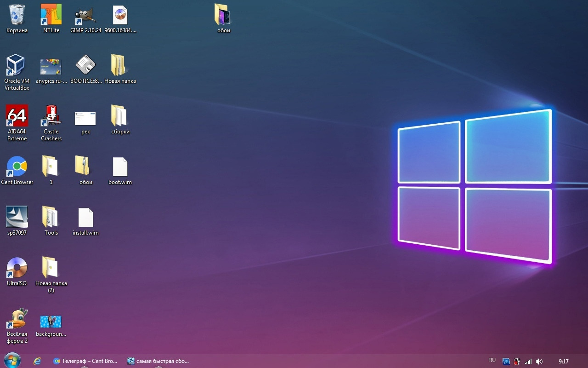Viewport: 588px width, 368px height.
Task: Select the Весёлая ферма 2 game icon
Action: point(17,319)
